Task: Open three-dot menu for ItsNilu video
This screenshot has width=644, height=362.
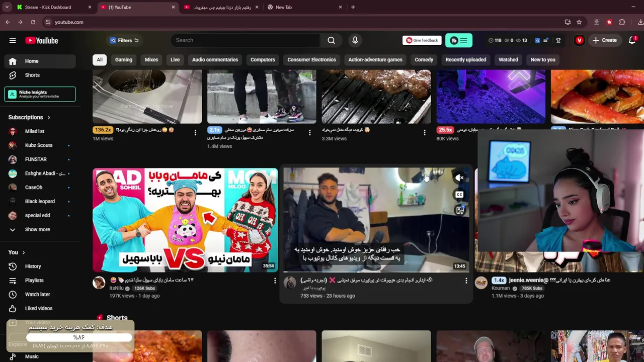Action: (x=275, y=281)
